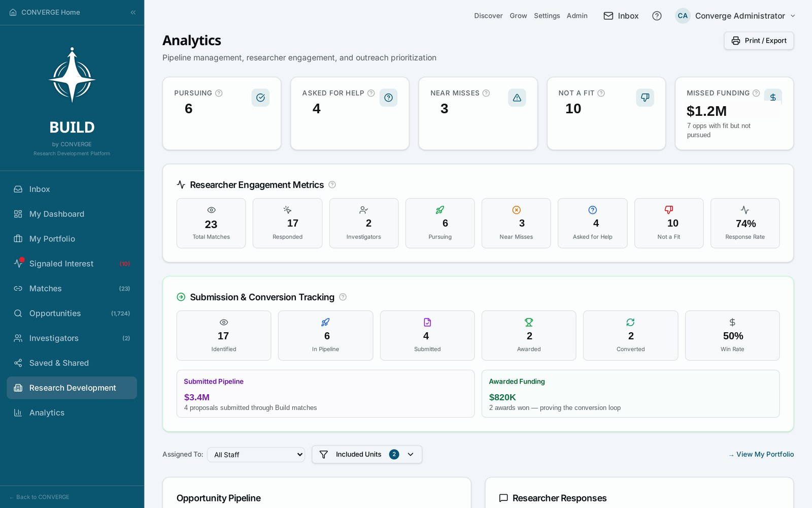Go to Inbox in the sidebar
This screenshot has height=508, width=812.
click(72, 189)
